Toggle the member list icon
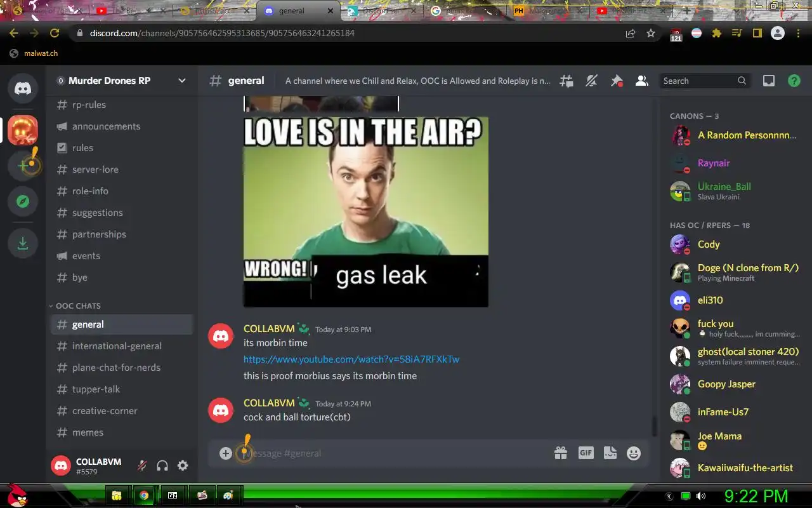The height and width of the screenshot is (508, 812). pyautogui.click(x=642, y=81)
